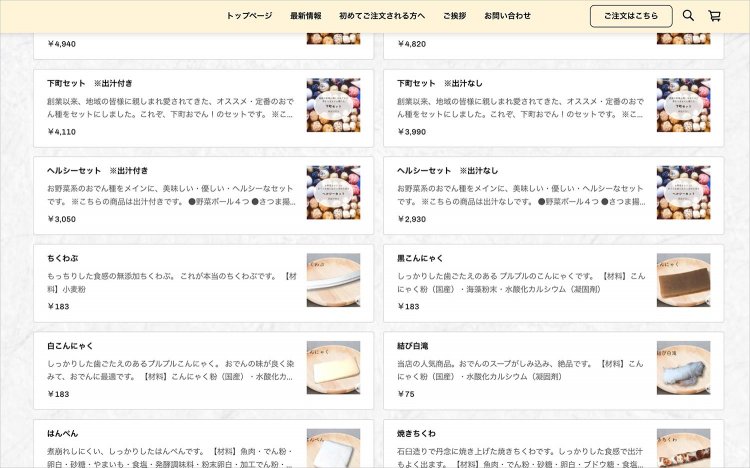
Task: Click the ¥4,110 price text
Action: click(62, 132)
